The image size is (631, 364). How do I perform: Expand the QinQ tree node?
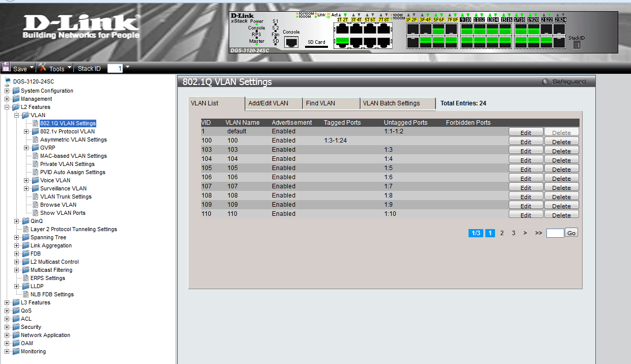tap(17, 221)
